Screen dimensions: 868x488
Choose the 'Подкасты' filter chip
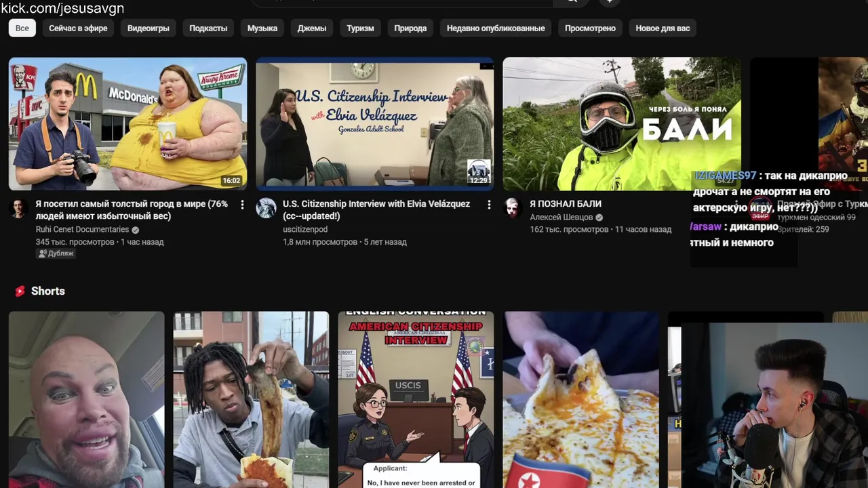click(208, 28)
